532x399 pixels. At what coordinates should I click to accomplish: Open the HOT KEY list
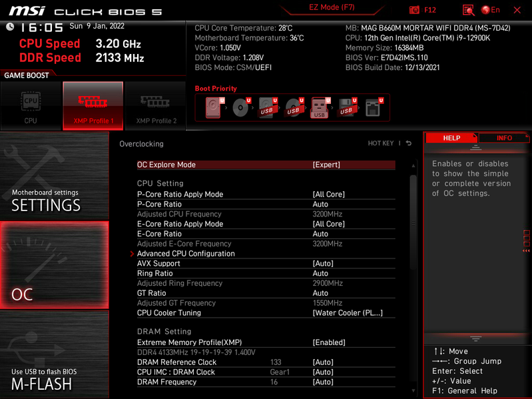tap(381, 143)
